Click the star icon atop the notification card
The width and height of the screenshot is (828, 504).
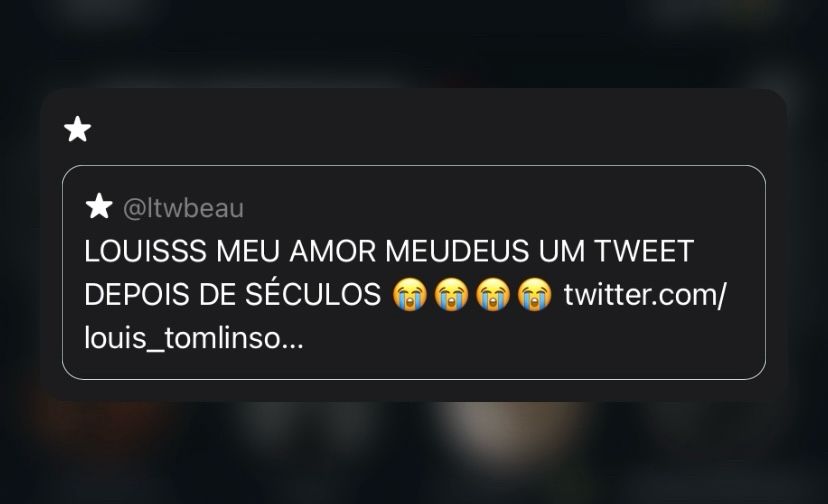tap(78, 129)
